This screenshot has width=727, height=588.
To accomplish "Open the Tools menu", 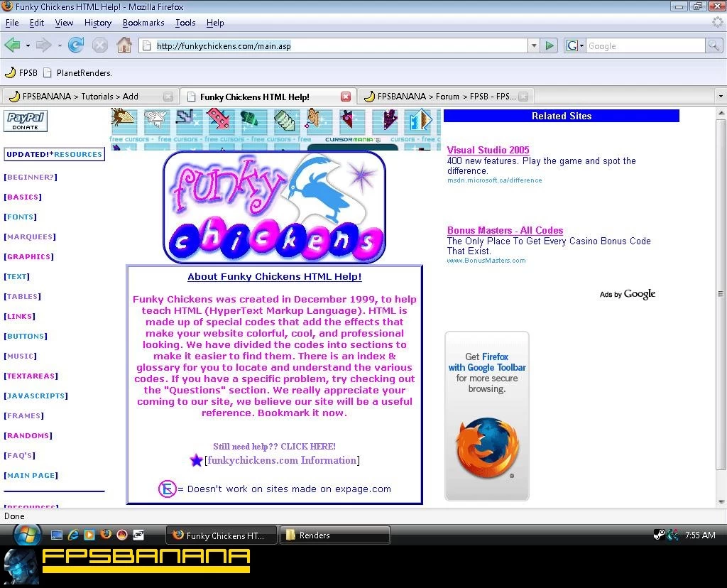I will 185,23.
